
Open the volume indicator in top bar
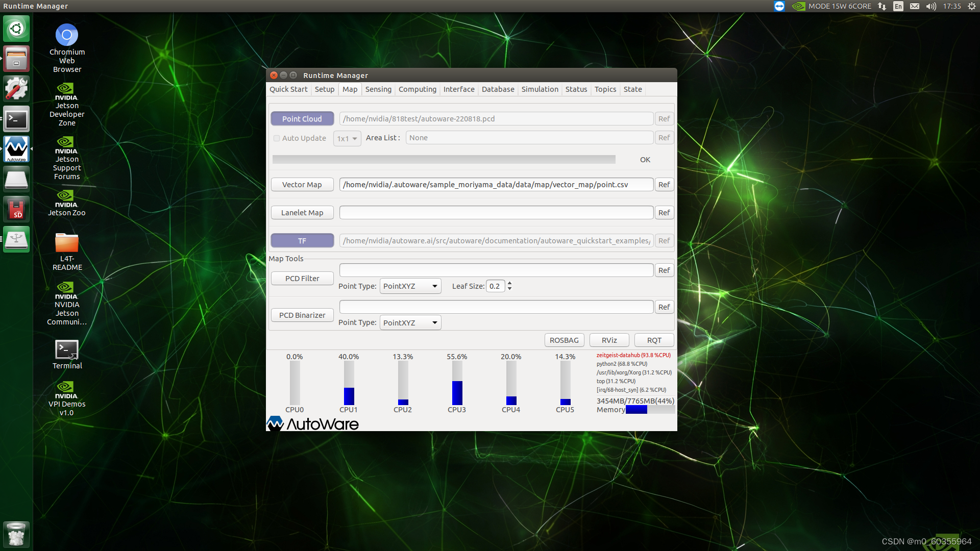coord(931,6)
